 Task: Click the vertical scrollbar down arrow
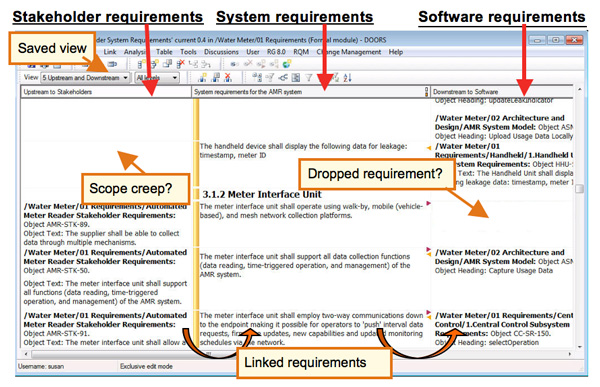[580, 346]
